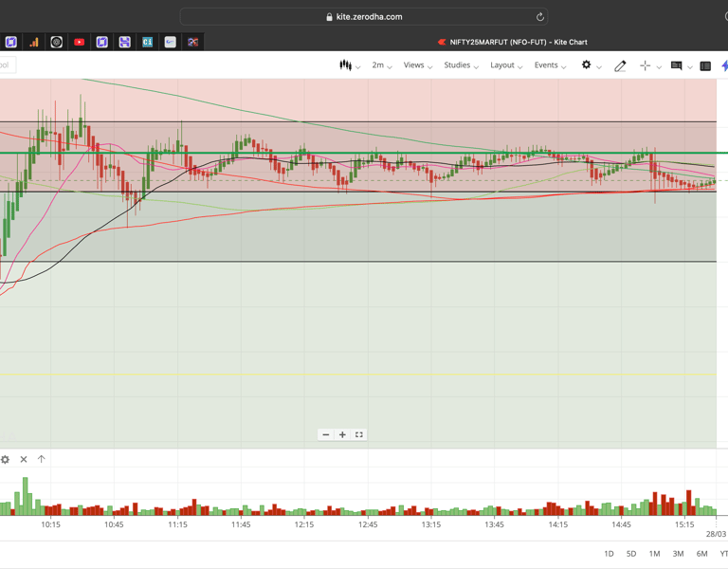The height and width of the screenshot is (569, 728).
Task: Zoom out chart with minus button
Action: point(326,434)
